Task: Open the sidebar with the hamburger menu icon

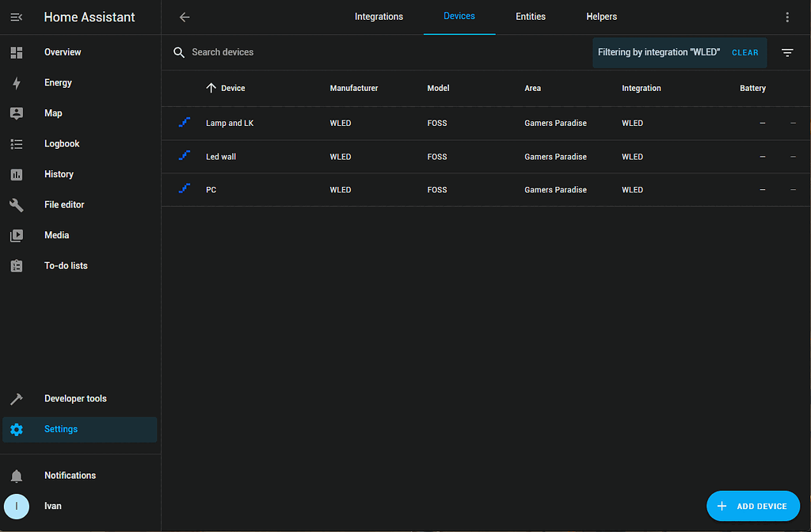Action: tap(16, 17)
